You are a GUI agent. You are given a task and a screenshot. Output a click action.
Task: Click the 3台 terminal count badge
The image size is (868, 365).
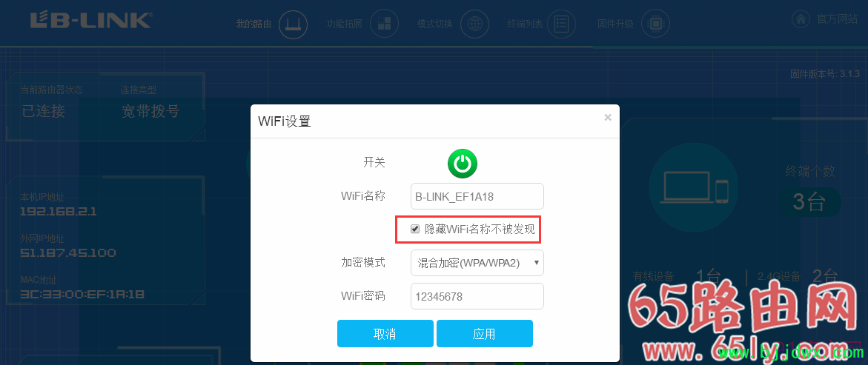(x=809, y=202)
